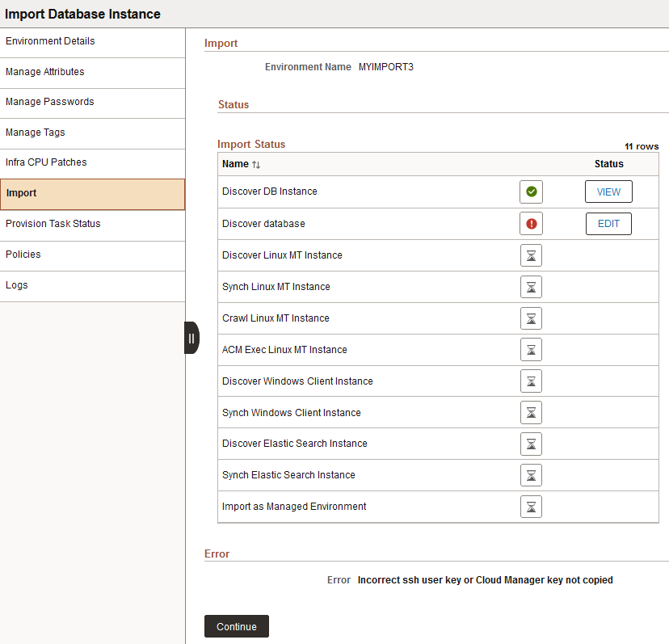Viewport: 669px width, 644px height.
Task: Click the ACM Exec Linux MT Instance row name
Action: 284,350
